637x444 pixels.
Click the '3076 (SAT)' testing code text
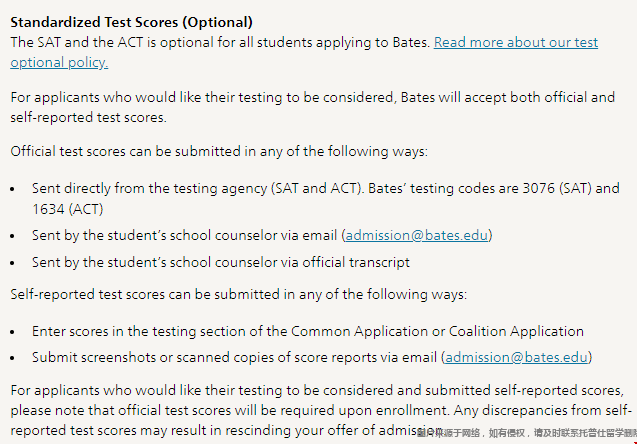tap(559, 188)
